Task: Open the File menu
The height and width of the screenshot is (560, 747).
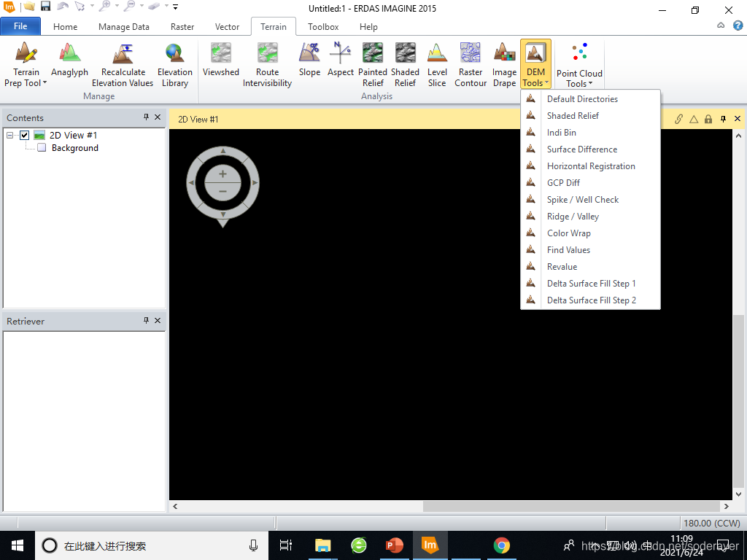Action: 20,26
